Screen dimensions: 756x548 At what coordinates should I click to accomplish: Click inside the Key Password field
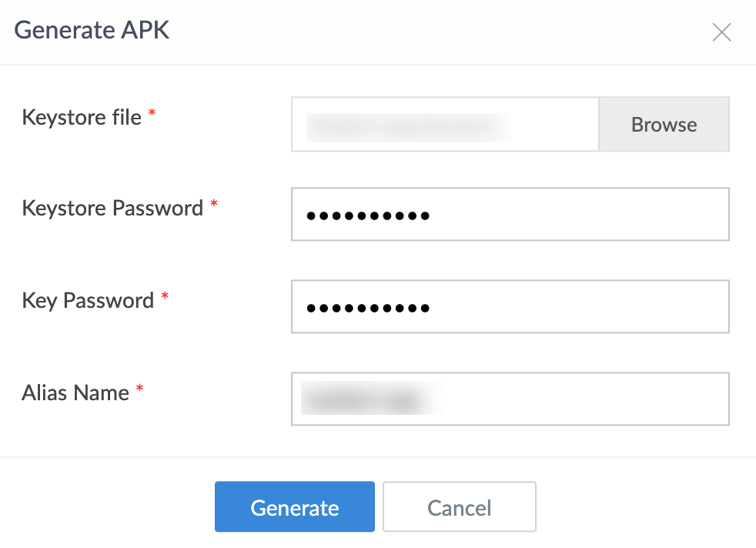coord(510,306)
